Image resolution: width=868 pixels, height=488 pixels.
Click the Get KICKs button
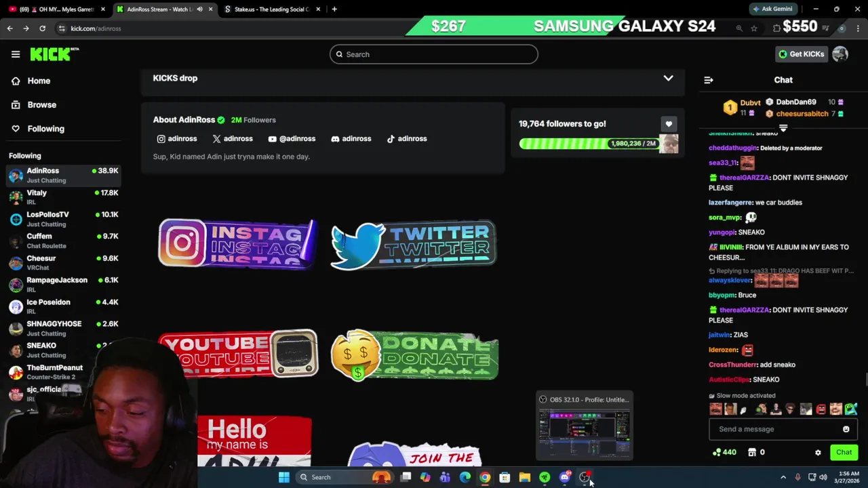[802, 54]
